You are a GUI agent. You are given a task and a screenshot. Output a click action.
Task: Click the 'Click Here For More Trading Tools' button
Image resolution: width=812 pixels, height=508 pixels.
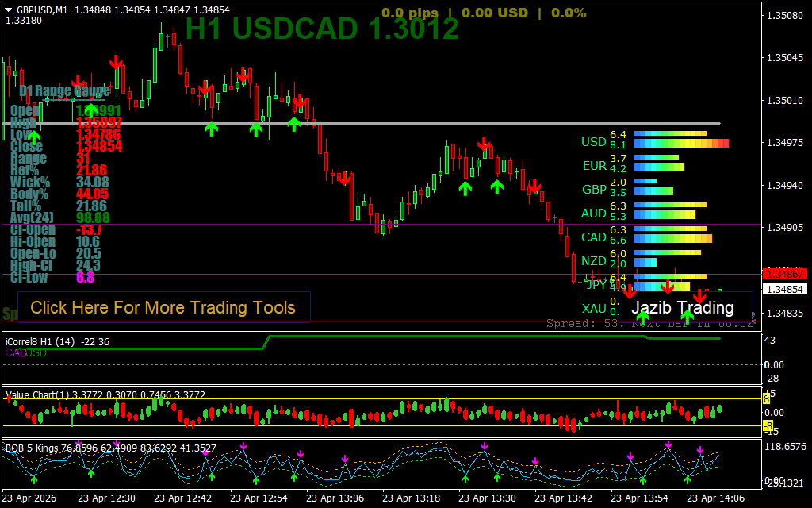pyautogui.click(x=163, y=308)
